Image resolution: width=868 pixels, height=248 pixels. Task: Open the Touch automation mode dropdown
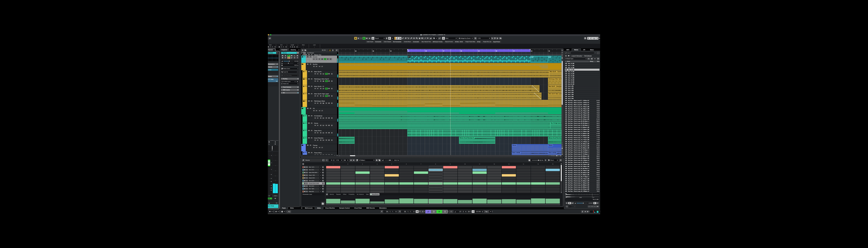pos(380,38)
